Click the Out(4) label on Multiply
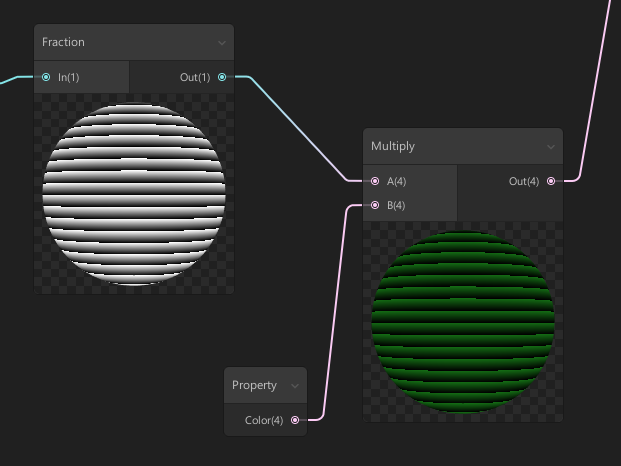Viewport: 621px width, 466px height. (524, 181)
